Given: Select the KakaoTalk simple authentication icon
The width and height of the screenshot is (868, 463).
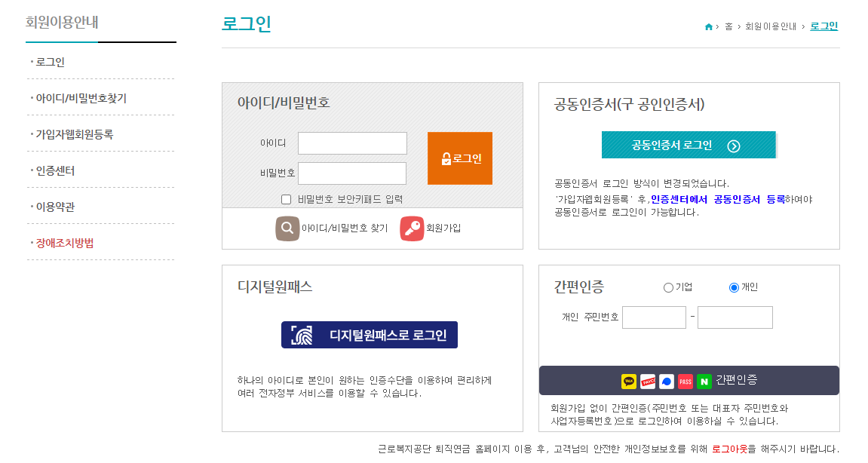Looking at the screenshot, I should coord(629,381).
